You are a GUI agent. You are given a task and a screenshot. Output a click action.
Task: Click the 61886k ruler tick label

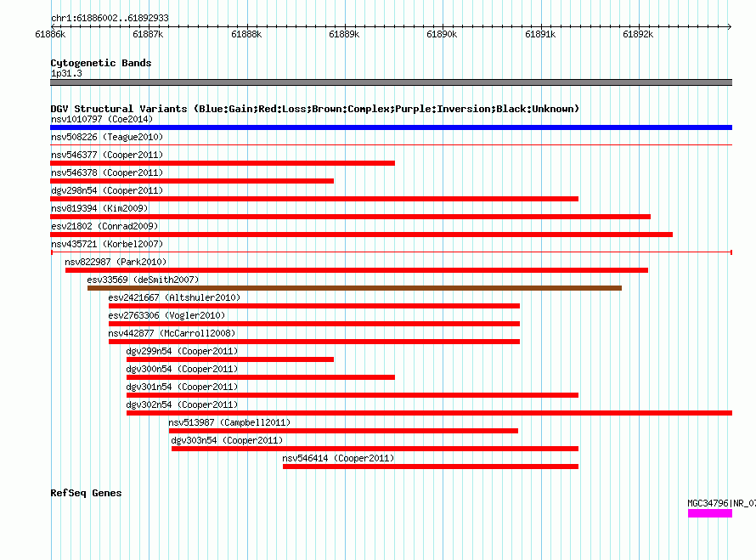[x=50, y=34]
